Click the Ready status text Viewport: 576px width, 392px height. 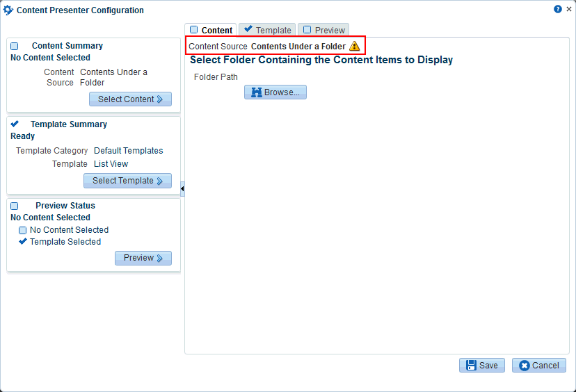(22, 136)
